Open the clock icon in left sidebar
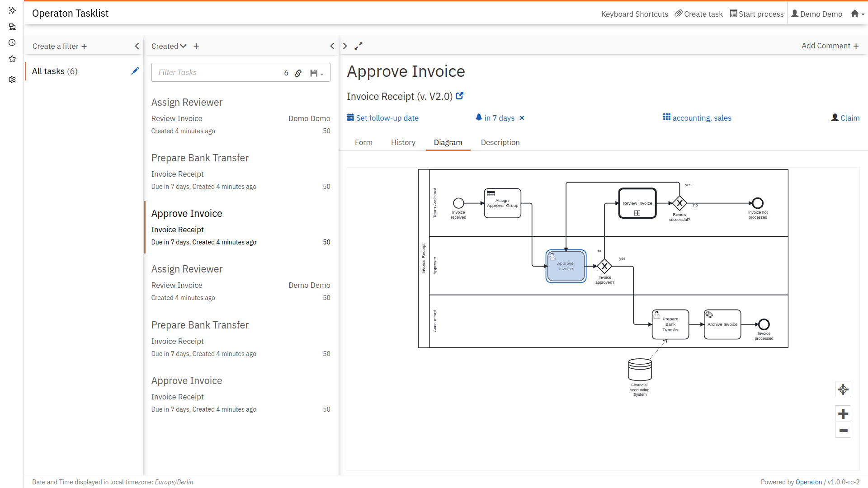Image resolution: width=868 pixels, height=488 pixels. click(12, 42)
